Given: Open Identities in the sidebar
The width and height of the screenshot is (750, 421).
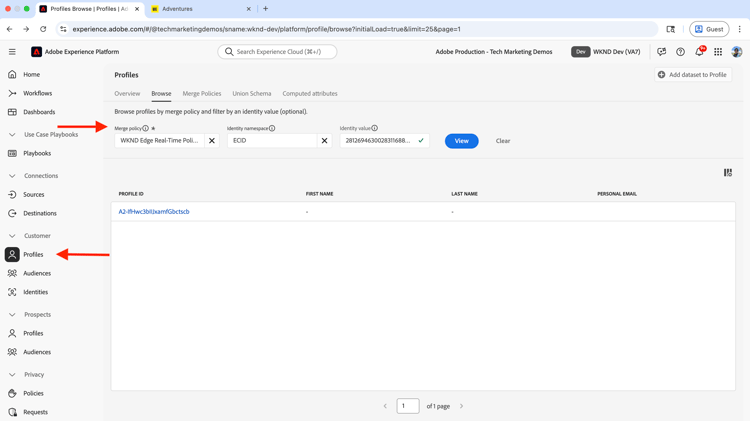Looking at the screenshot, I should coord(35,292).
